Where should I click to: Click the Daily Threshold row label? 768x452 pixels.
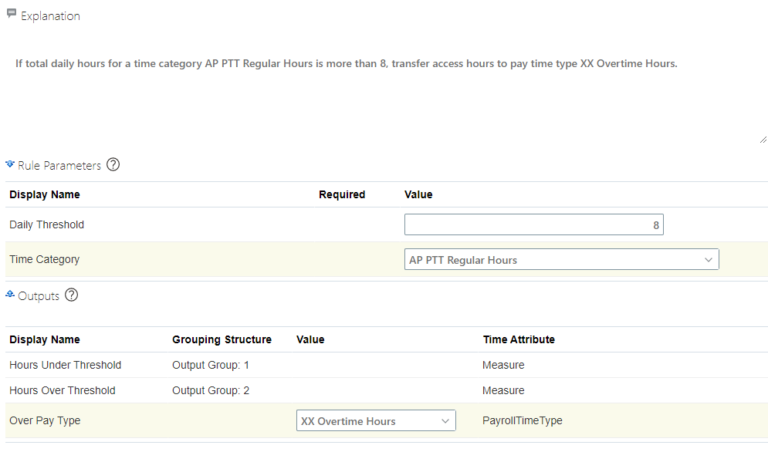pyautogui.click(x=47, y=225)
